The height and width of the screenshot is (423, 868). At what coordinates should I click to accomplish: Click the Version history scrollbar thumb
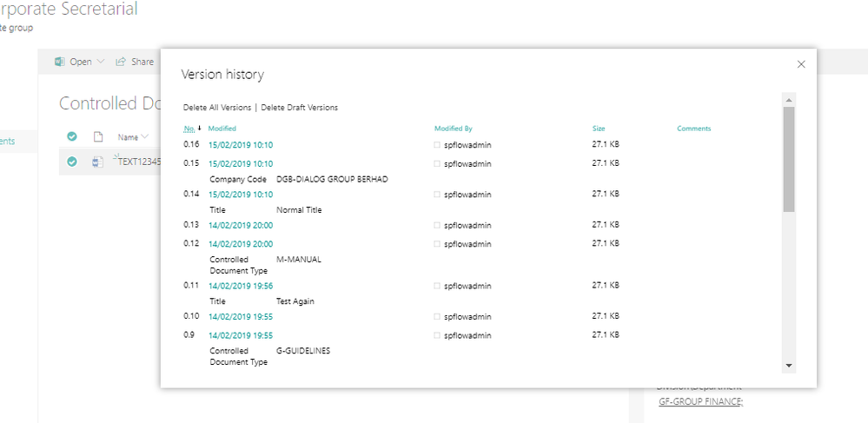click(789, 159)
